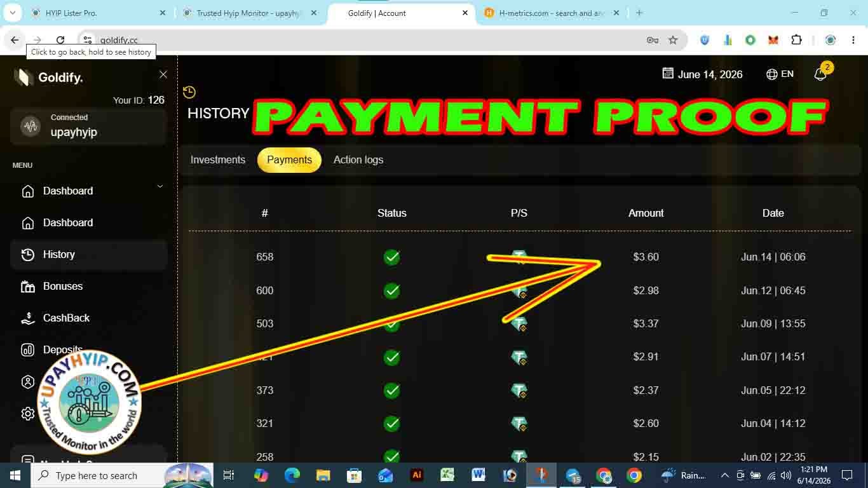Image resolution: width=868 pixels, height=488 pixels.
Task: Select the Payments tab
Action: [289, 159]
